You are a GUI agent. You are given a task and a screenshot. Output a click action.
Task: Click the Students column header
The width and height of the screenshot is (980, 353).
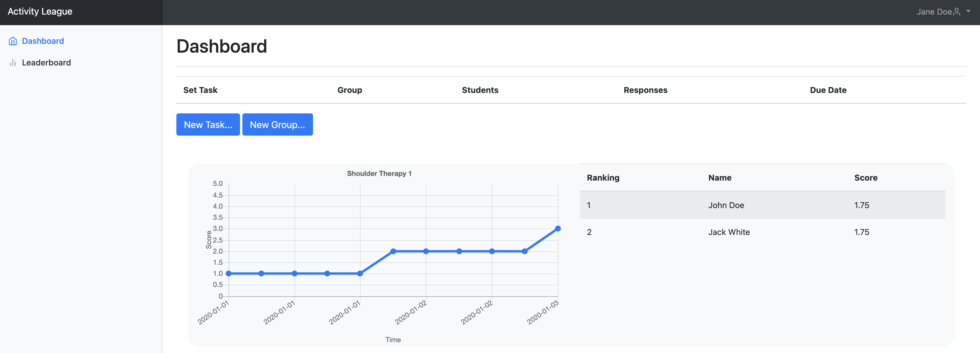click(480, 90)
